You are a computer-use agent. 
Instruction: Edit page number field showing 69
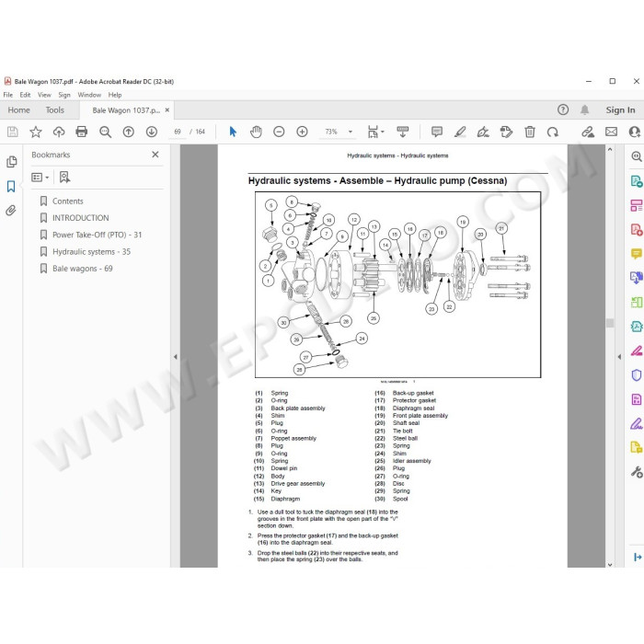pos(178,132)
